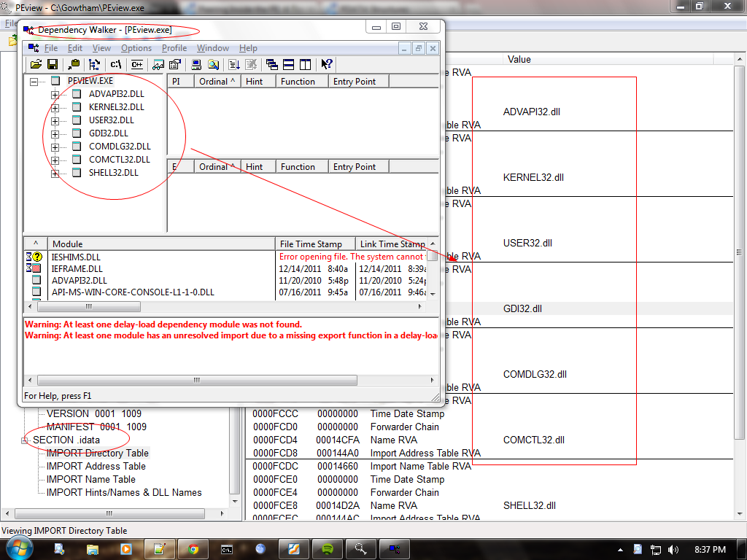Open the Profile menu
747x560 pixels.
[x=174, y=48]
